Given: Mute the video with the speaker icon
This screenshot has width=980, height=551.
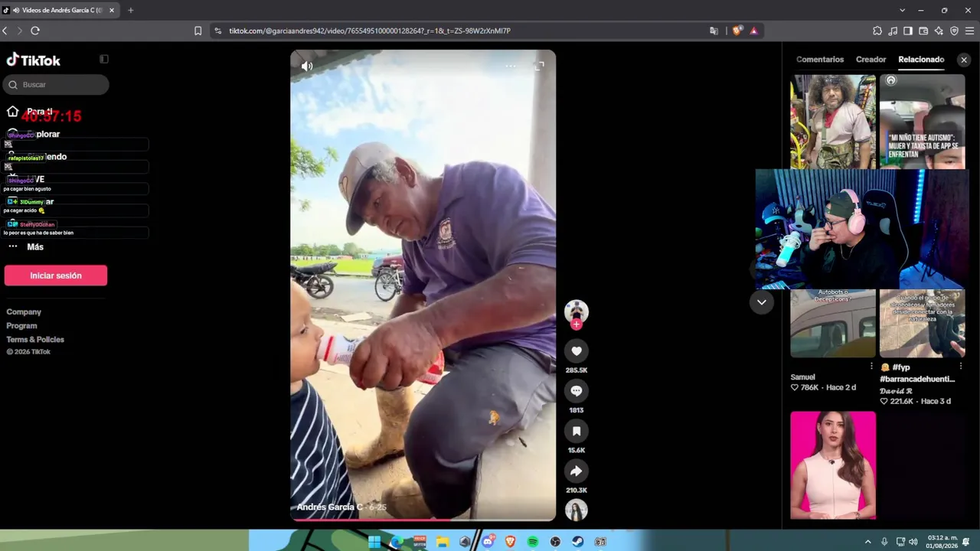Looking at the screenshot, I should click(x=307, y=67).
